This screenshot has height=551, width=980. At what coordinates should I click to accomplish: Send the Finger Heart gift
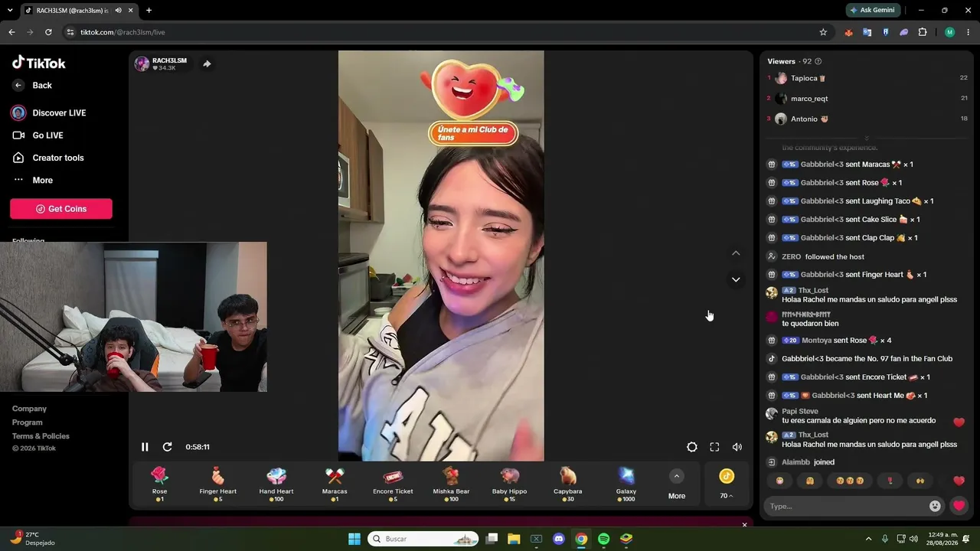point(217,484)
